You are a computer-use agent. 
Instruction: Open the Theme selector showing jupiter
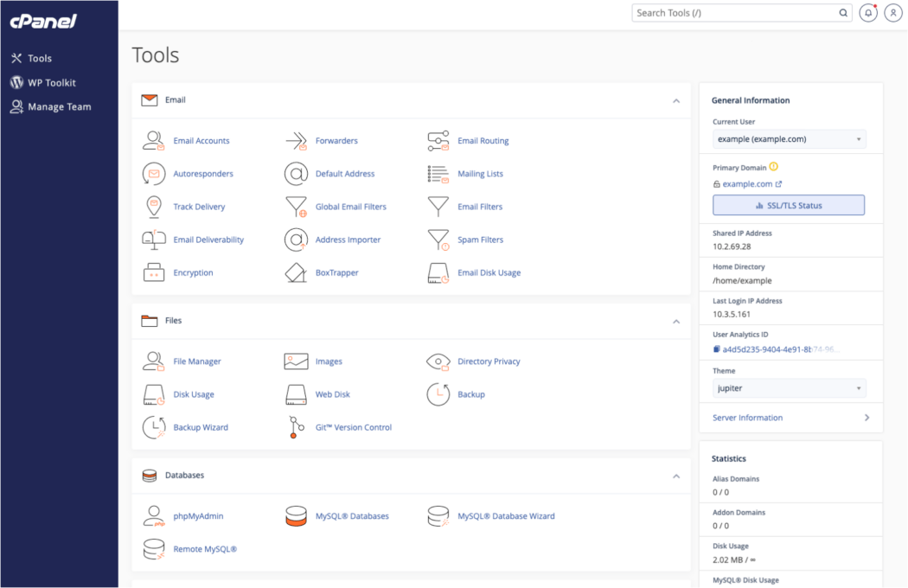(x=789, y=387)
